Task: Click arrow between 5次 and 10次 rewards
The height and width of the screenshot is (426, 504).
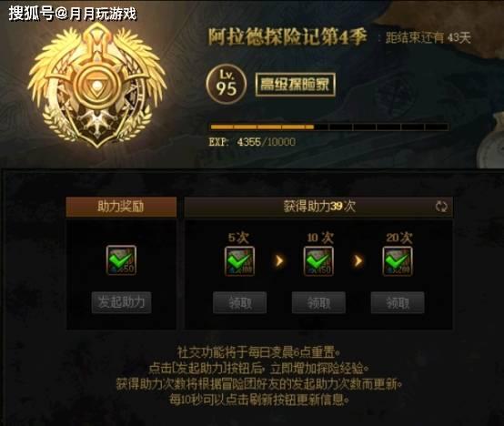Action: (279, 260)
